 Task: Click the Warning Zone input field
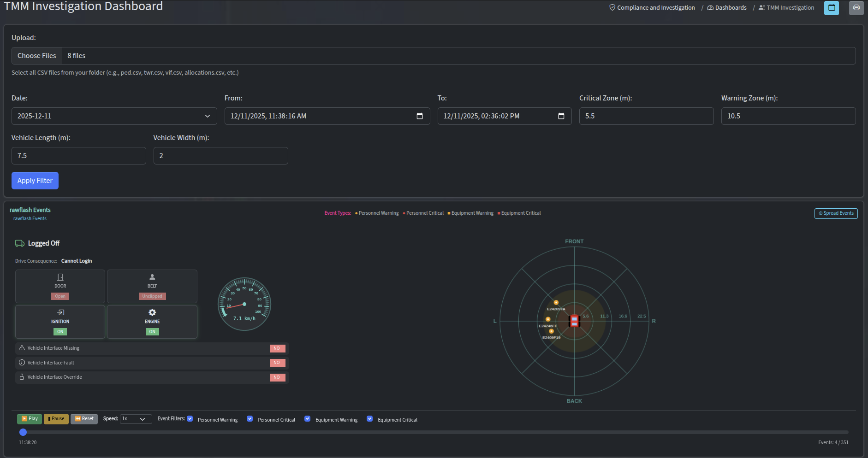[789, 116]
